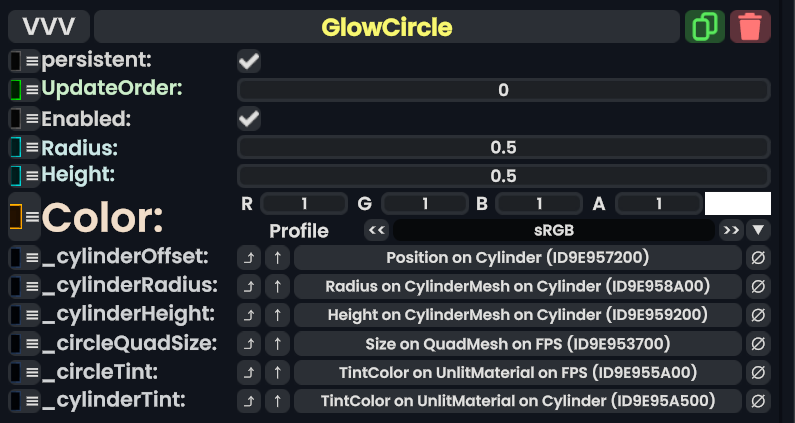Expand the color profile dropdown triangle
This screenshot has height=423, width=795.
click(x=759, y=230)
